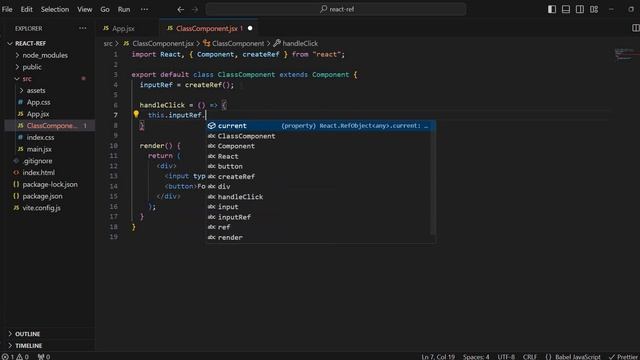640x360 pixels.
Task: Open the errors and warnings status indicator
Action: coord(15,357)
